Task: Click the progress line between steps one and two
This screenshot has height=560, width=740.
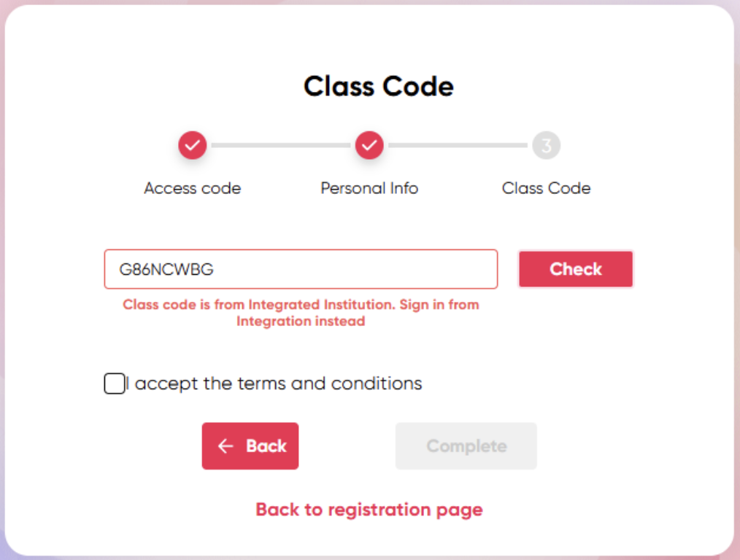Action: (281, 146)
